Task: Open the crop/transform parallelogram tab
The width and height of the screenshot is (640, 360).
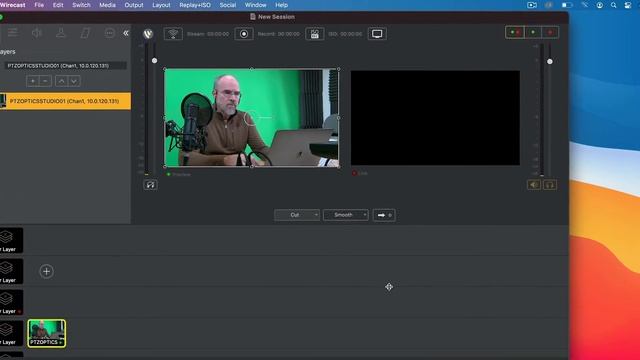Action: pyautogui.click(x=85, y=33)
